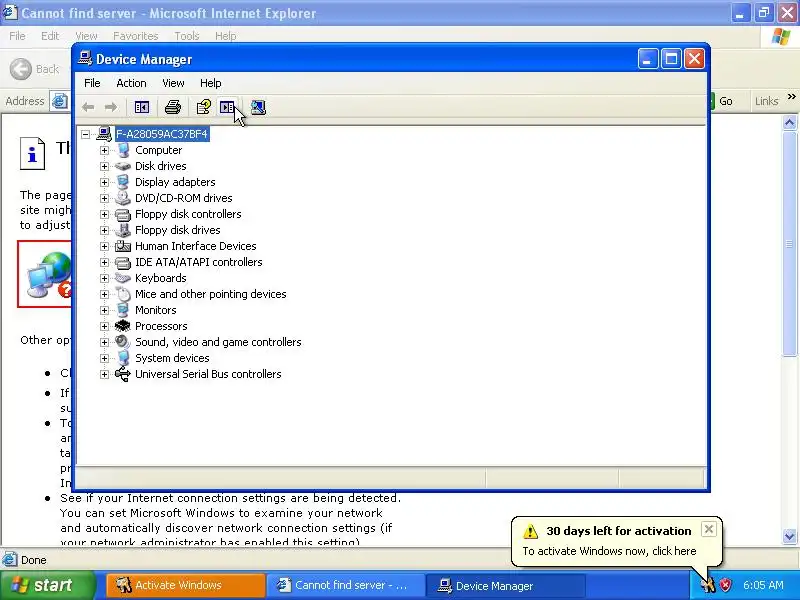The width and height of the screenshot is (800, 600).
Task: Select the Computer category icon
Action: click(123, 150)
